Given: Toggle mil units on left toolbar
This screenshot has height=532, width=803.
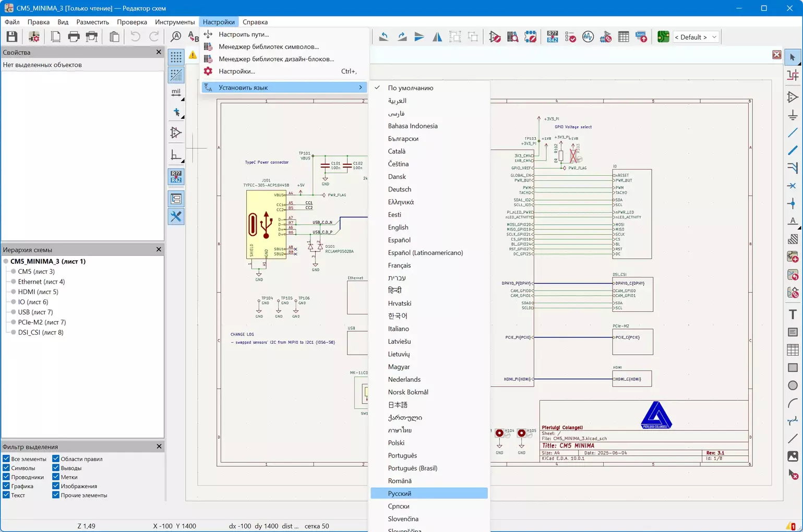Looking at the screenshot, I should (176, 92).
